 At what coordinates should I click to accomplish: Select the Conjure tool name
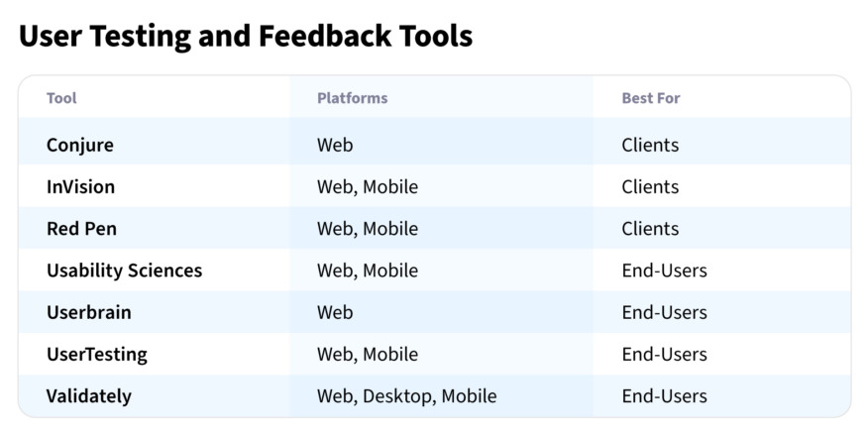click(x=80, y=145)
